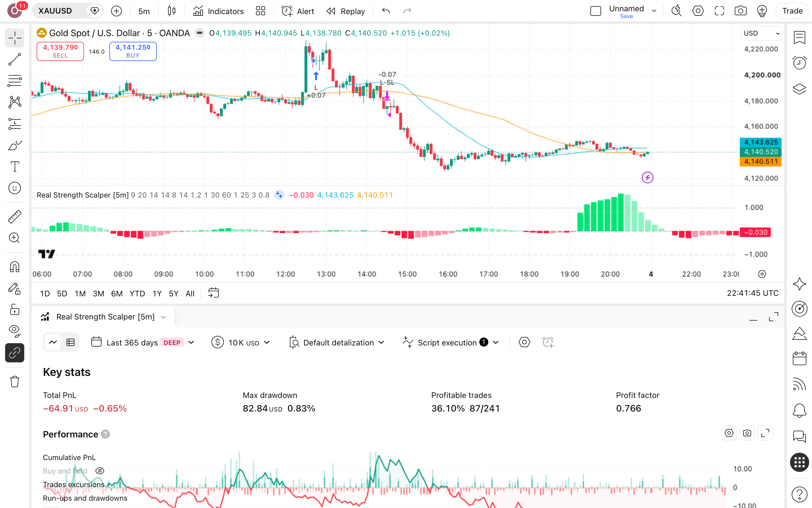This screenshot has width=812, height=508.
Task: Open the emoji icons tool
Action: pos(15,188)
